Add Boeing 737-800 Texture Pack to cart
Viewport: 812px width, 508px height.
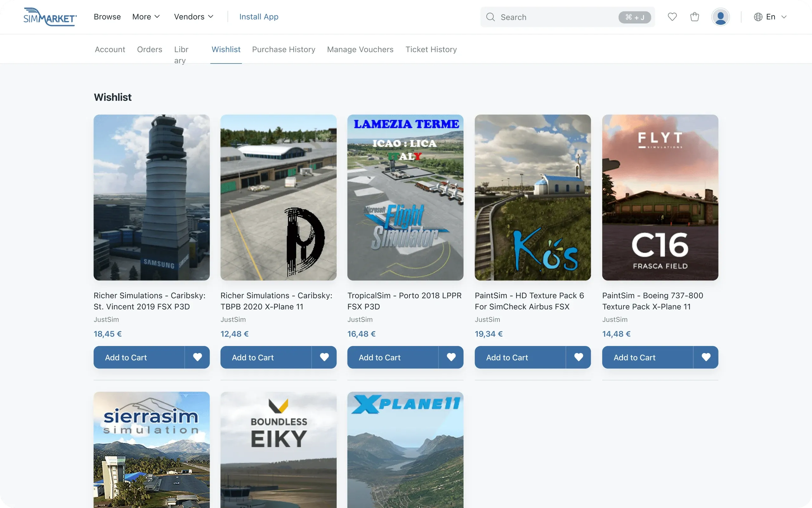(x=648, y=357)
